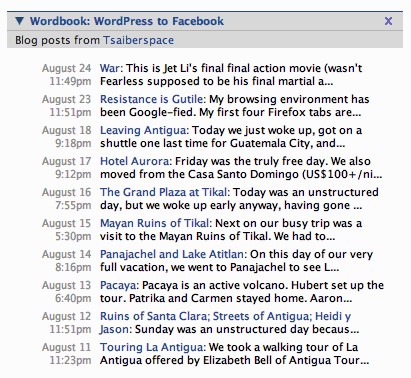Open the War blog post
Screen dimensions: 411x378
[x=110, y=68]
